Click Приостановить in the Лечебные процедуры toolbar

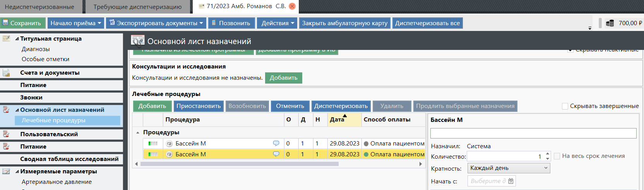pyautogui.click(x=198, y=106)
